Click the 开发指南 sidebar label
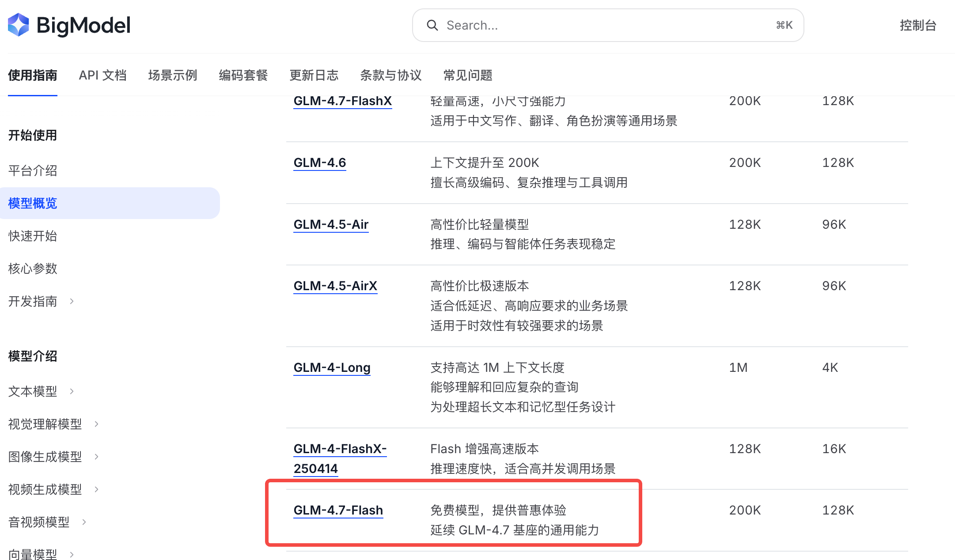Screen dimensions: 955x560 pyautogui.click(x=33, y=301)
